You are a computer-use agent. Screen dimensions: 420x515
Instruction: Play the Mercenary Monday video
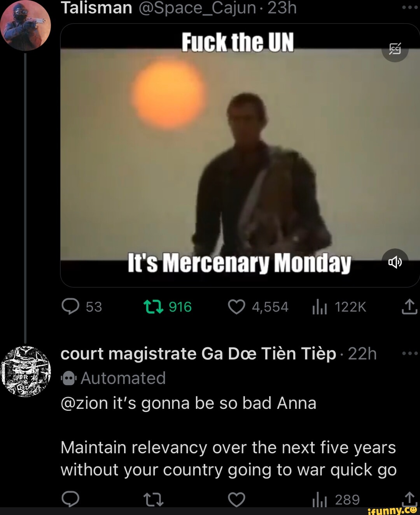pyautogui.click(x=240, y=155)
